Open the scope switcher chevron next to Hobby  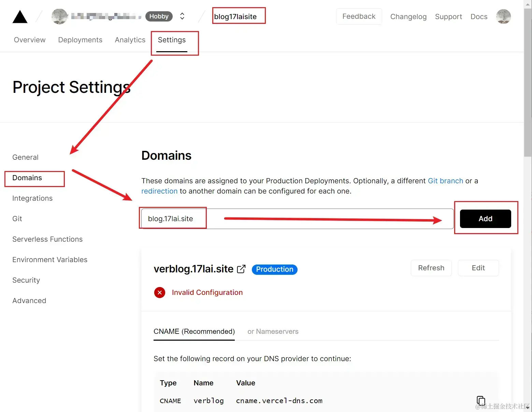(x=182, y=16)
